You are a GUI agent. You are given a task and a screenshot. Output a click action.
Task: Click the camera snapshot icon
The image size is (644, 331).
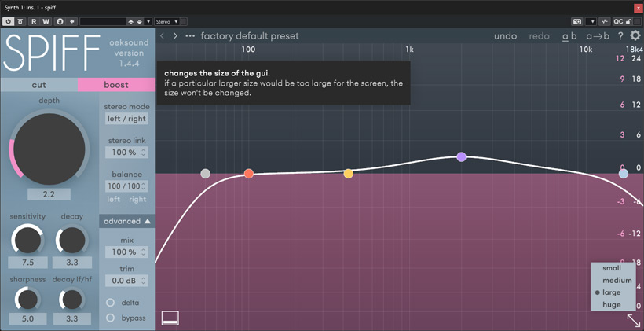tap(577, 21)
